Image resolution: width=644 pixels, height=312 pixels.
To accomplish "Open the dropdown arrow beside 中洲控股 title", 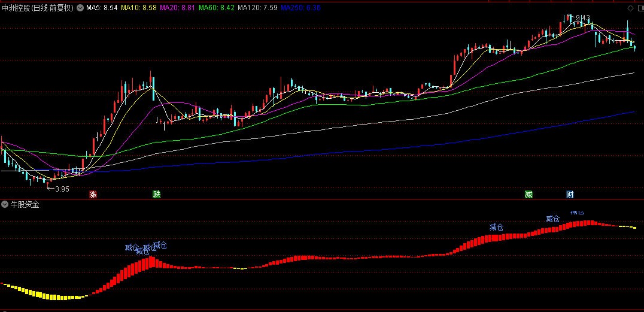I will [80, 8].
